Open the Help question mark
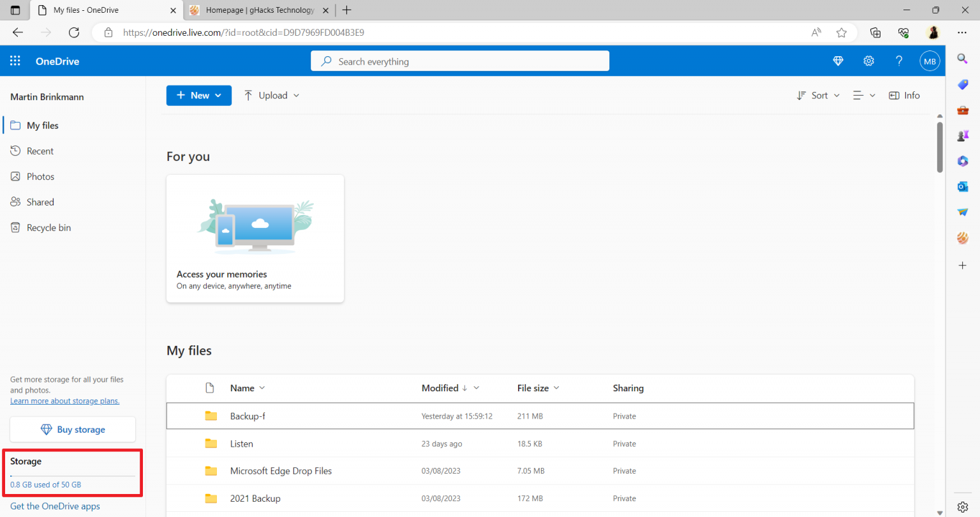The height and width of the screenshot is (517, 980). click(899, 61)
